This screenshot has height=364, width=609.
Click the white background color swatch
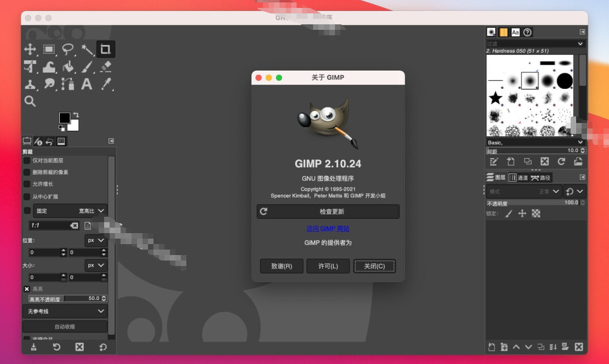pos(74,126)
